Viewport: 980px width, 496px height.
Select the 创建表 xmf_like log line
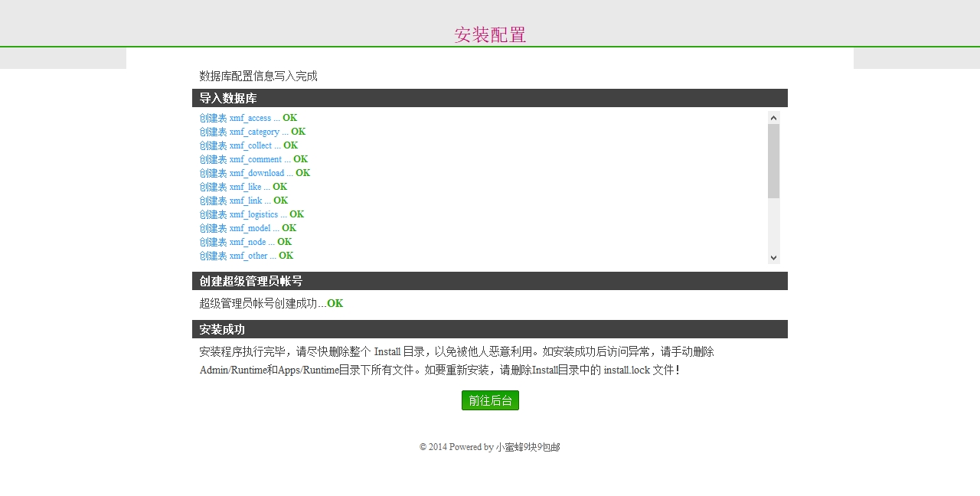243,187
